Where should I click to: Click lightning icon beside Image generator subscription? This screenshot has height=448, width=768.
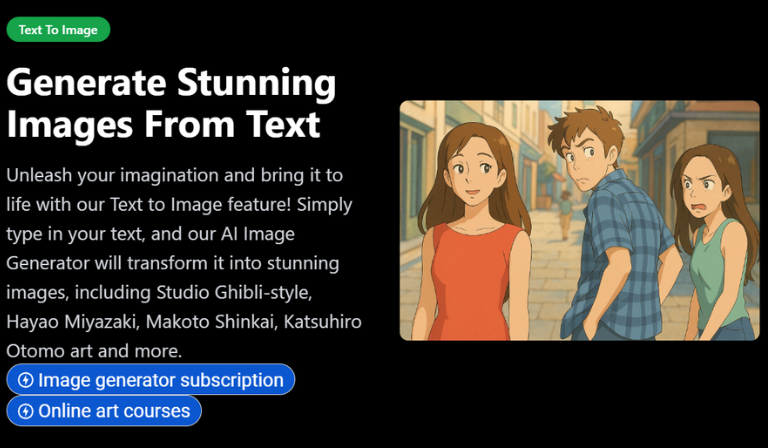point(26,380)
